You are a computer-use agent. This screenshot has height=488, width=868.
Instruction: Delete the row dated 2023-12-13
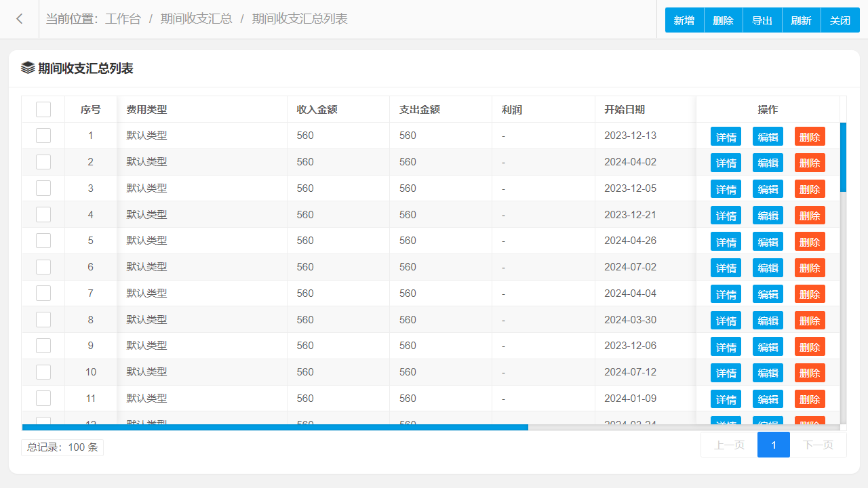810,136
